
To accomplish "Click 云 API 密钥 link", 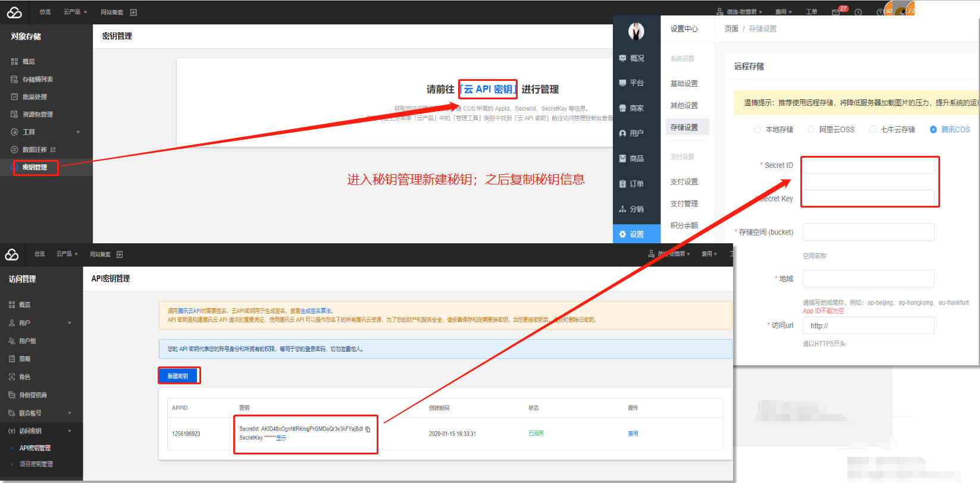I will click(x=488, y=89).
